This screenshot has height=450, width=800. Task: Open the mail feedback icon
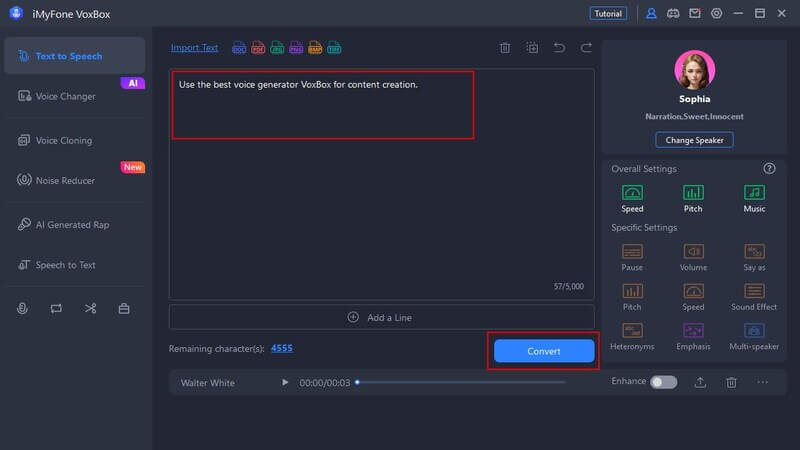(694, 14)
